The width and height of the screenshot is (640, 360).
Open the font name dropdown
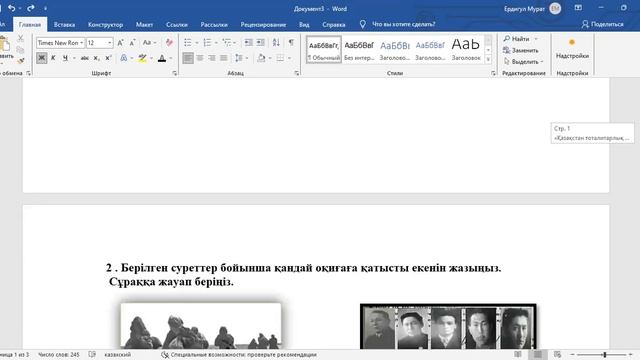(82, 43)
